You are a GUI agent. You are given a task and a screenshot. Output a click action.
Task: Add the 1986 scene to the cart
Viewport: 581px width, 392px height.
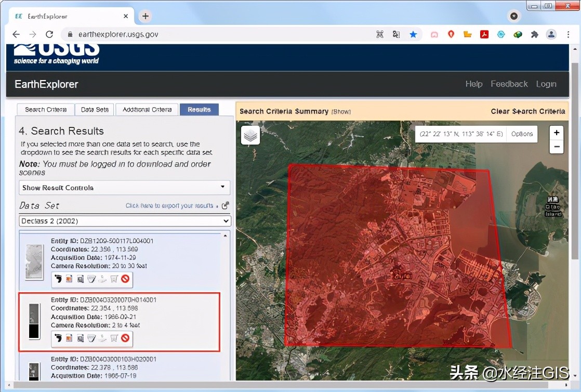[114, 338]
